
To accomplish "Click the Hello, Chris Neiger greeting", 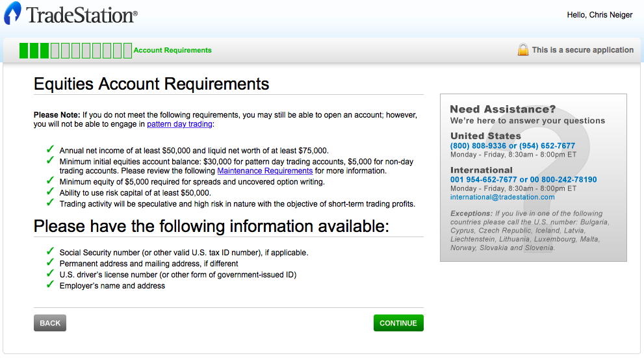I will point(599,15).
